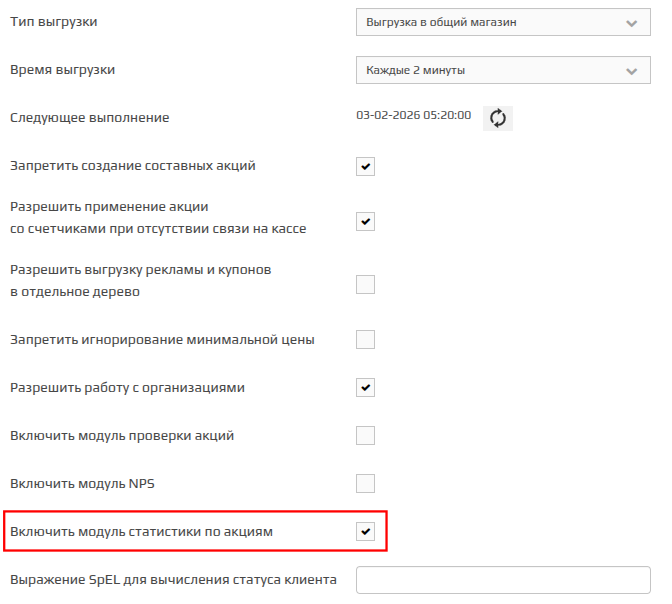672x604 pixels.
Task: Enable "Разрешить выгрузку рекламы и купонов" checkbox
Action: tap(366, 285)
